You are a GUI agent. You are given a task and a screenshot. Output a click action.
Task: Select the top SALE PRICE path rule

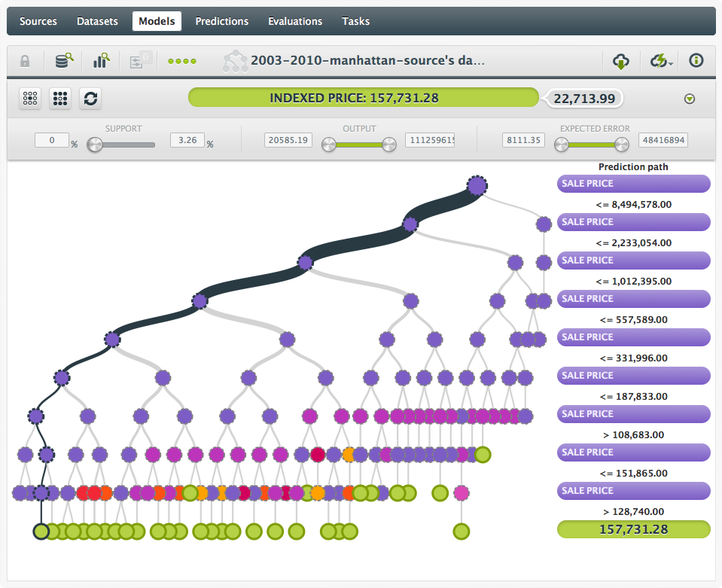click(x=634, y=184)
